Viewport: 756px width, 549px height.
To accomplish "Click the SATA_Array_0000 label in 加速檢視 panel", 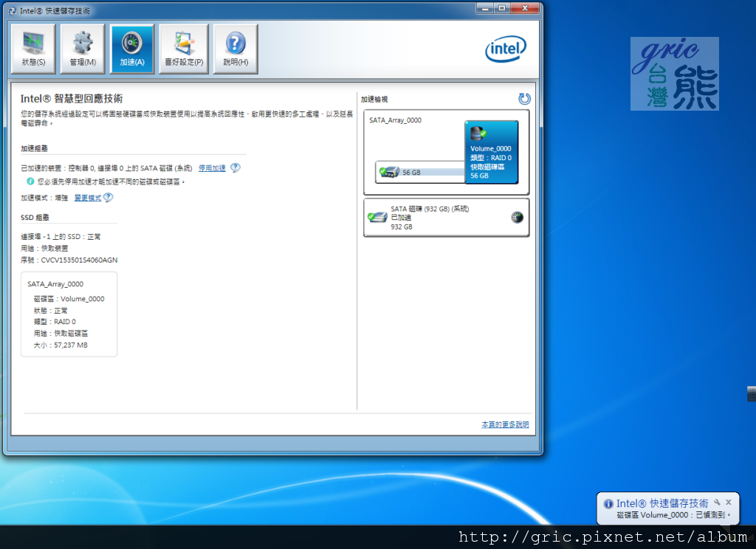I will pyautogui.click(x=396, y=120).
